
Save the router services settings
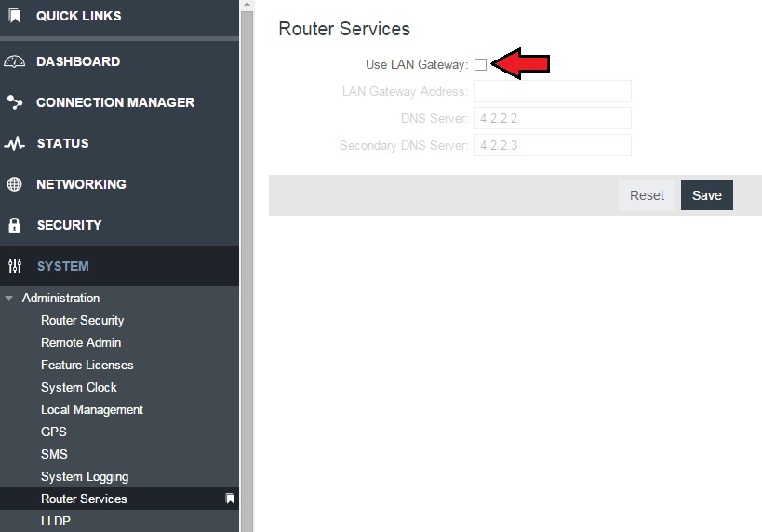pyautogui.click(x=706, y=195)
